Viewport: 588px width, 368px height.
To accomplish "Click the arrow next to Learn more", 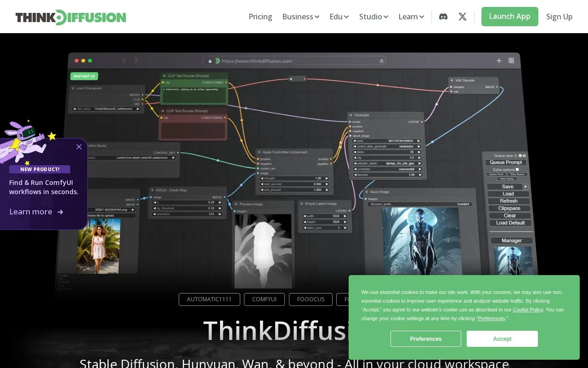I will click(60, 212).
